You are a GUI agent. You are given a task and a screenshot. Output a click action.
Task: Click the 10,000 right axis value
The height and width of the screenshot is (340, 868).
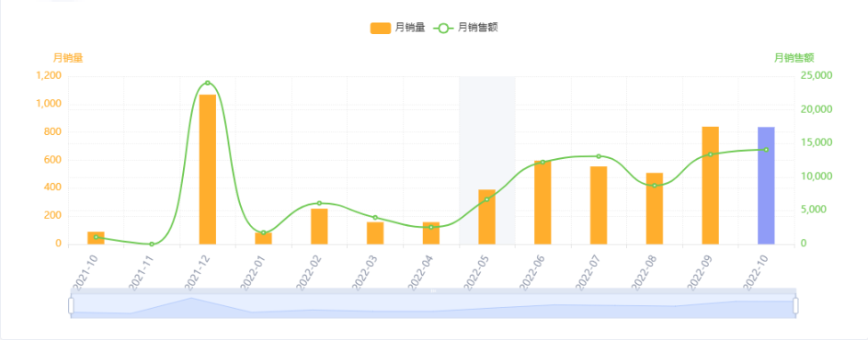click(x=817, y=176)
